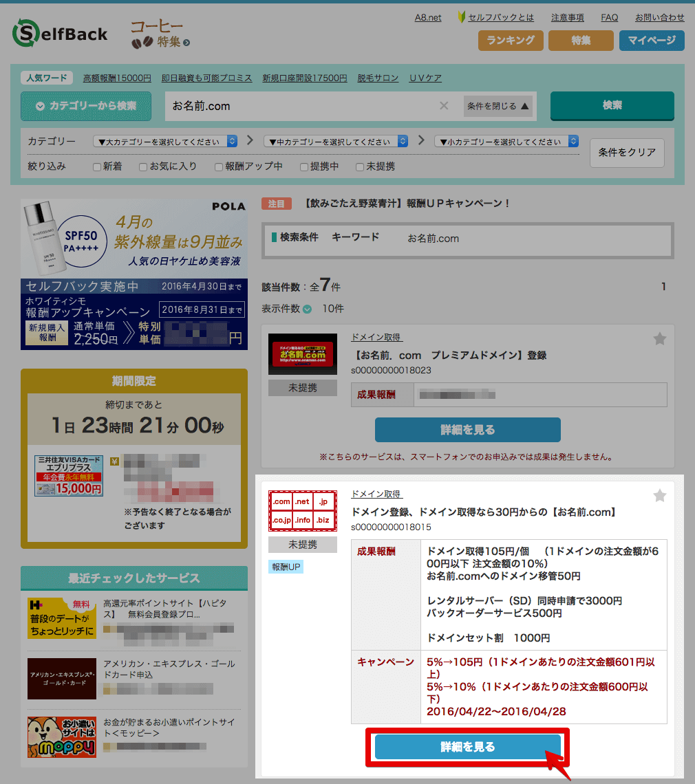This screenshot has height=784, width=695.
Task: Click 条件をクリア button
Action: (x=627, y=153)
